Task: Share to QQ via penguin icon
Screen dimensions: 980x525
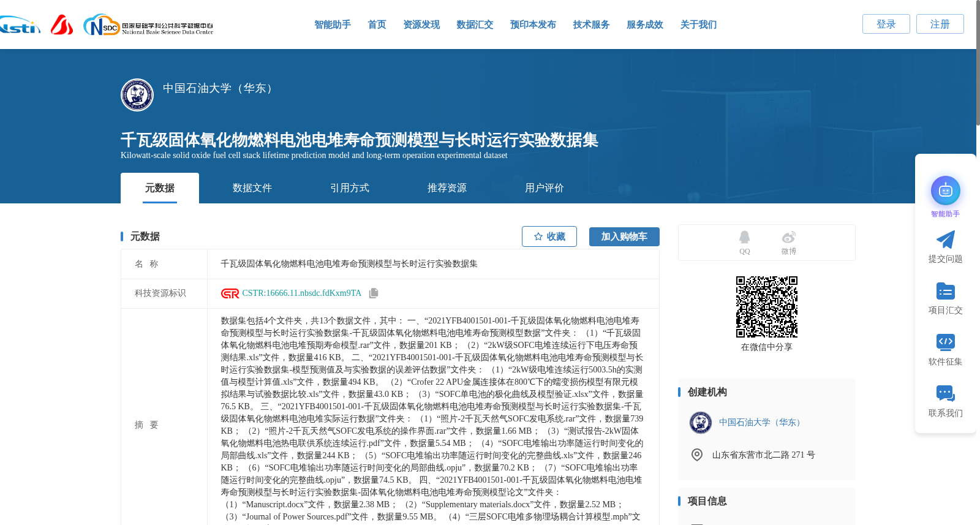Action: click(x=744, y=237)
